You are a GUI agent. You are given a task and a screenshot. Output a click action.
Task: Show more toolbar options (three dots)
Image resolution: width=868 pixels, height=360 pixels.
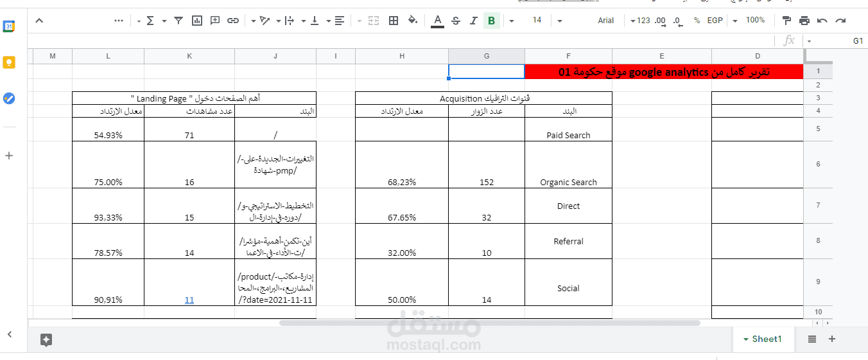pos(119,21)
